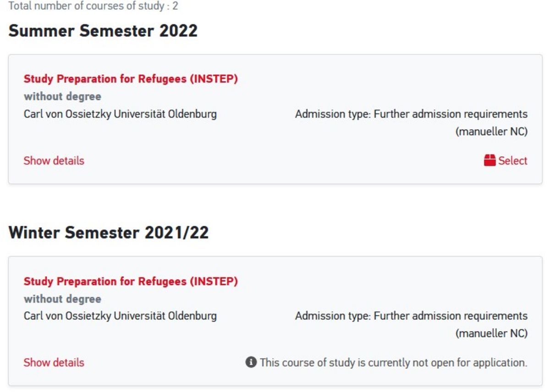Screen dimensions: 550x392
Task: Click 'without degree' in the Summer Semester card
Action: pyautogui.click(x=62, y=97)
